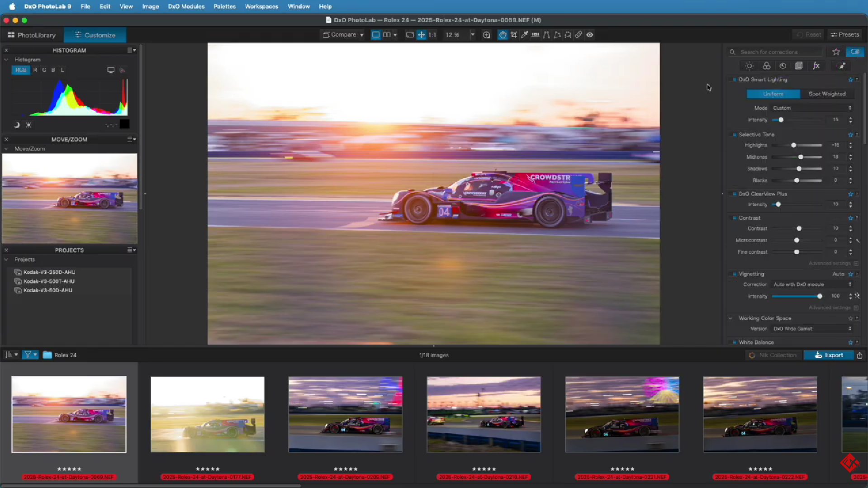Image resolution: width=868 pixels, height=488 pixels.
Task: Open the Presets button
Action: (x=844, y=35)
